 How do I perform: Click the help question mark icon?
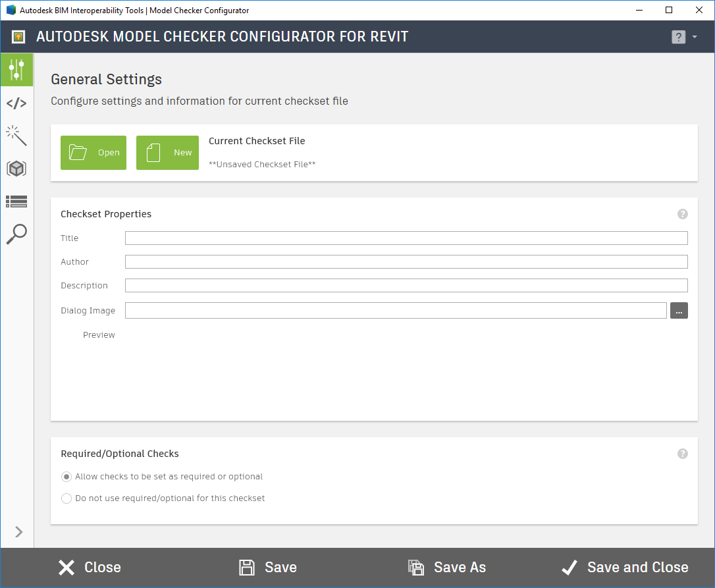click(678, 36)
